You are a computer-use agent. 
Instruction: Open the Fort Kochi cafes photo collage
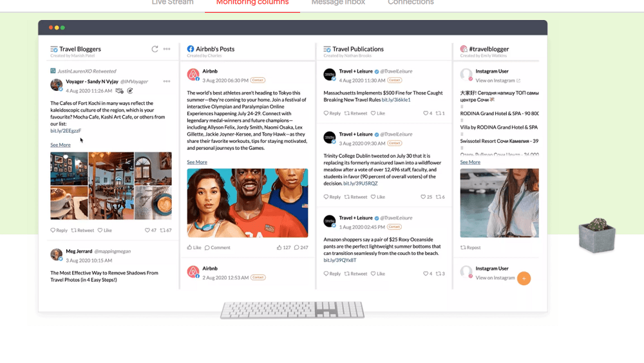point(111,185)
